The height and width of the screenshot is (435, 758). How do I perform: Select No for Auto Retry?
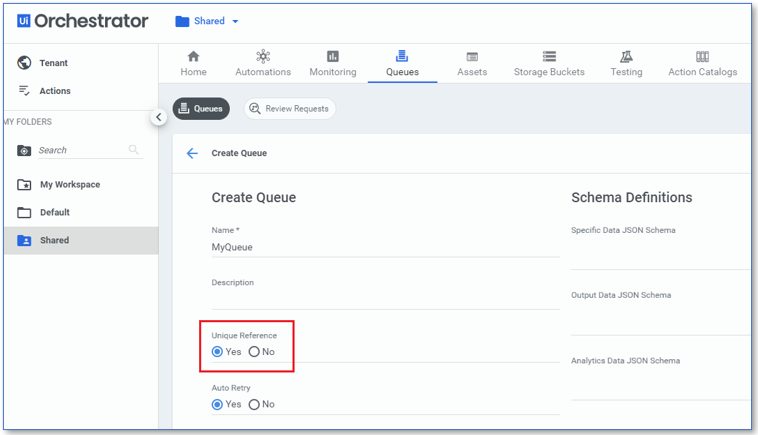tap(254, 404)
